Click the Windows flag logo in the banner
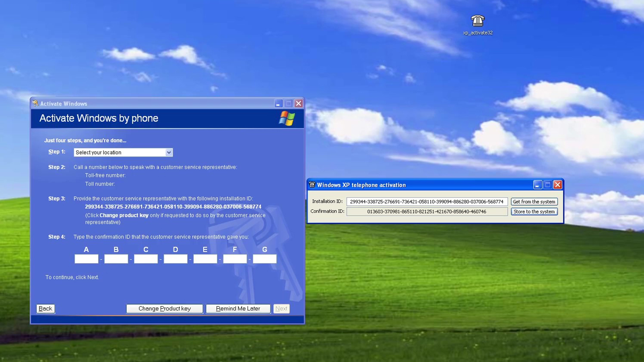The width and height of the screenshot is (644, 362). 287,118
